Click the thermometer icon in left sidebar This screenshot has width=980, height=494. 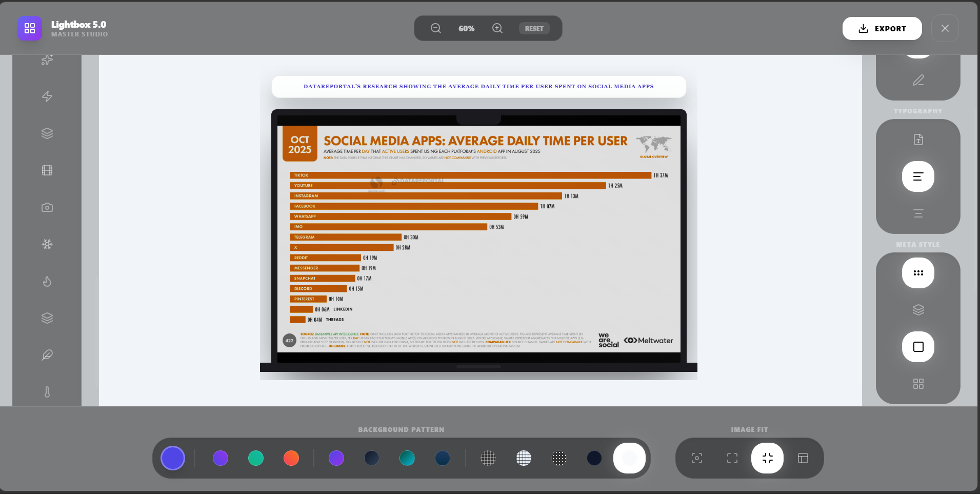(x=47, y=392)
